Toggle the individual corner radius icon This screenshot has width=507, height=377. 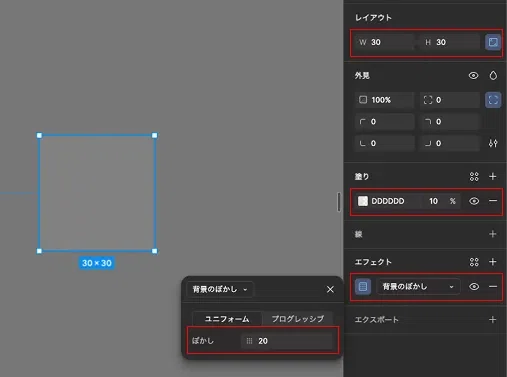point(493,100)
